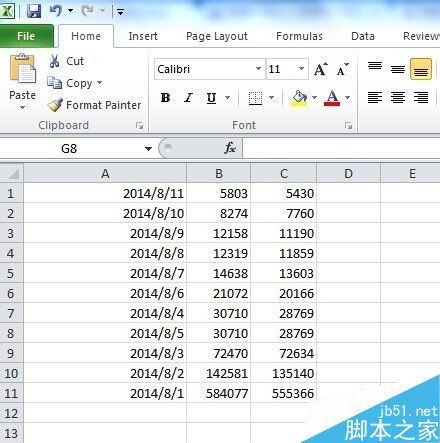Set Middle Align vertical alignment

pyautogui.click(x=398, y=69)
